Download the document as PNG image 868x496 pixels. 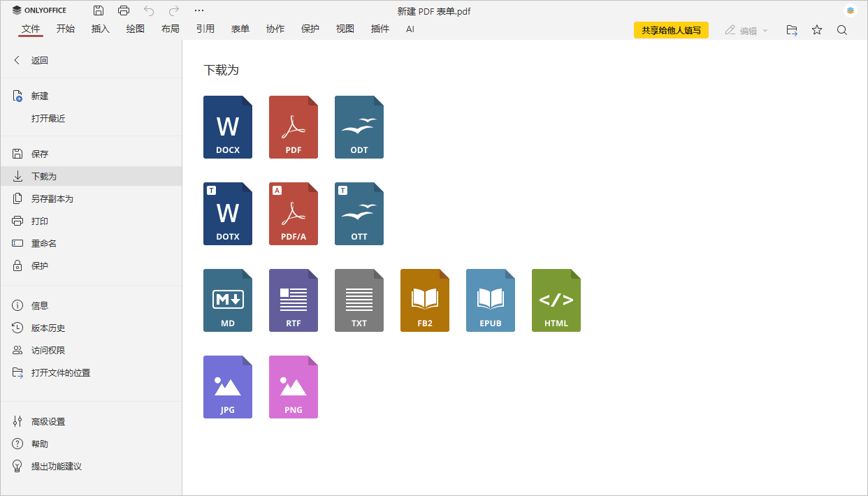(293, 386)
